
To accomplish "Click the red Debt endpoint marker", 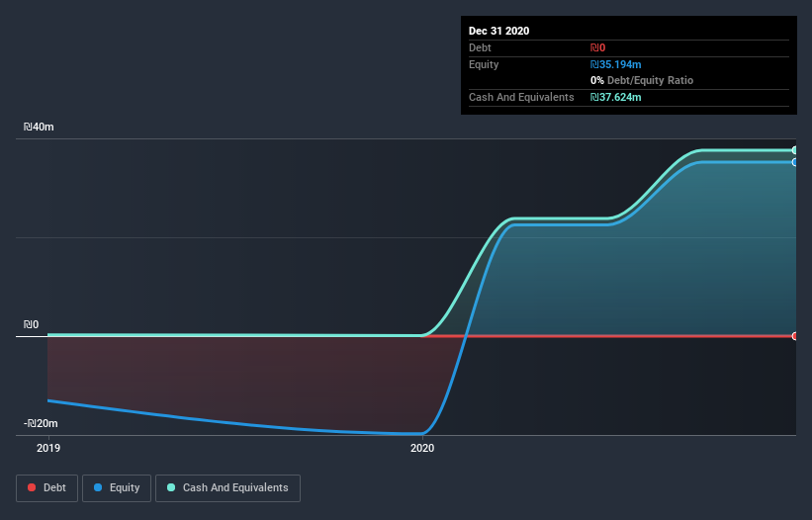I will tap(794, 336).
